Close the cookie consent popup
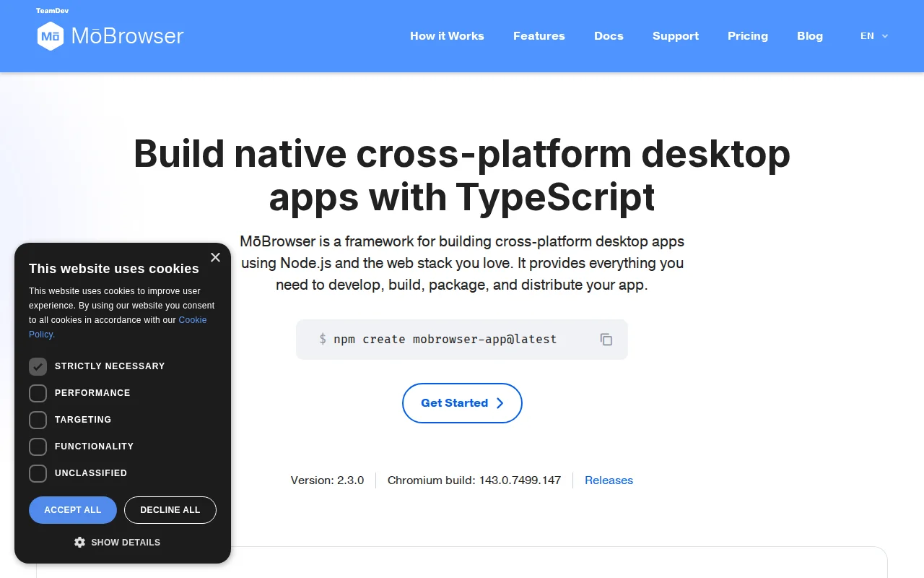 (x=215, y=257)
